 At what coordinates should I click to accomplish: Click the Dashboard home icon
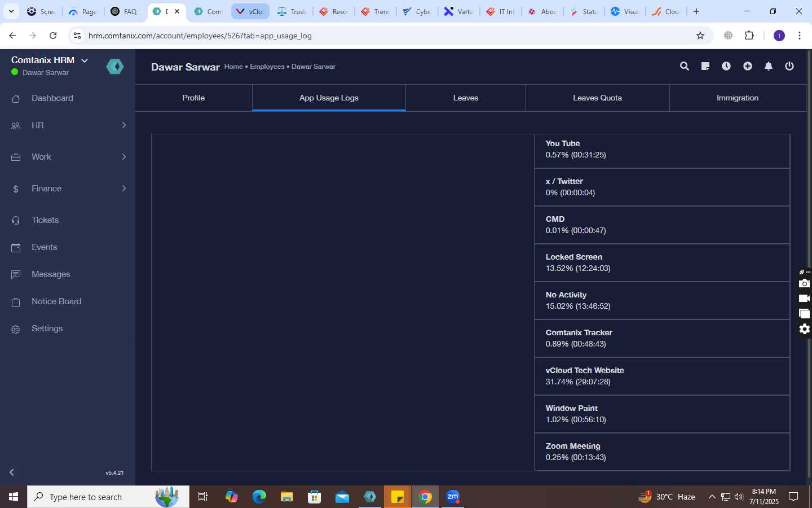tap(16, 99)
